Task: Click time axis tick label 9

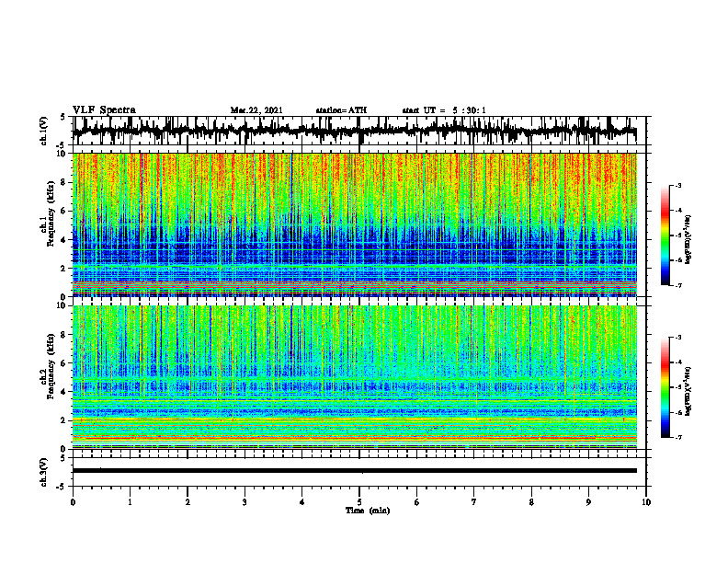Action: (x=588, y=502)
